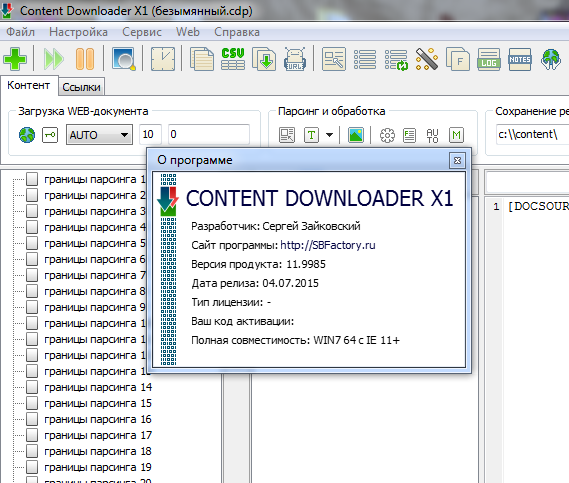
Task: Click the green T text icon
Action: [x=311, y=135]
